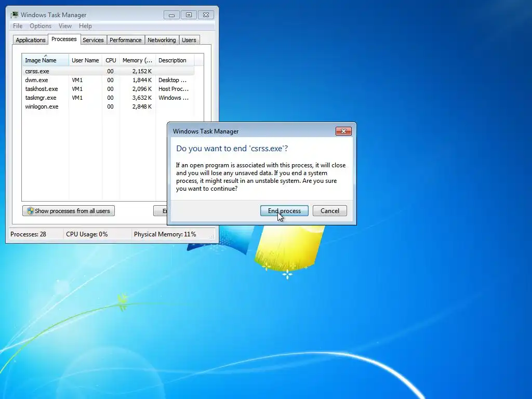Select the Processes tab
Screen dimensions: 532x399
tap(64, 39)
